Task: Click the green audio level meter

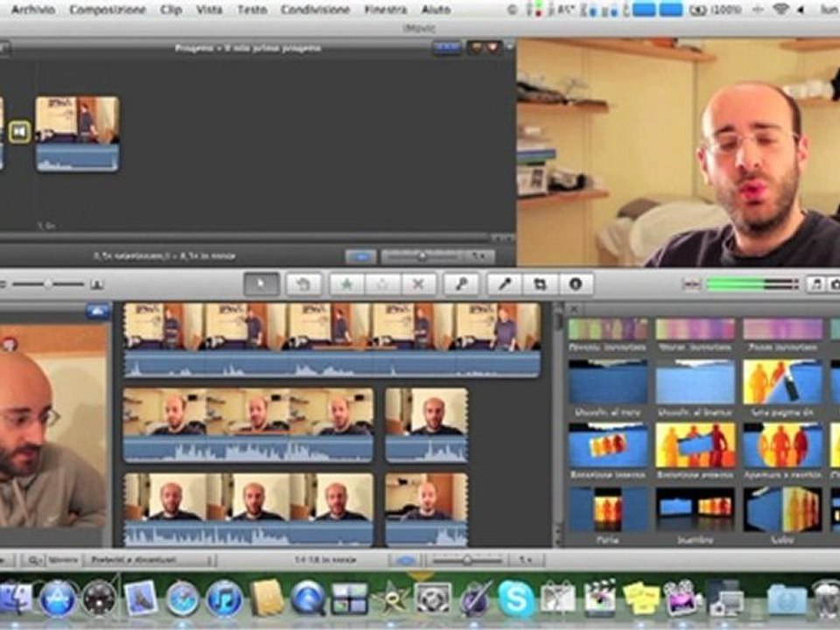Action: coord(752,283)
